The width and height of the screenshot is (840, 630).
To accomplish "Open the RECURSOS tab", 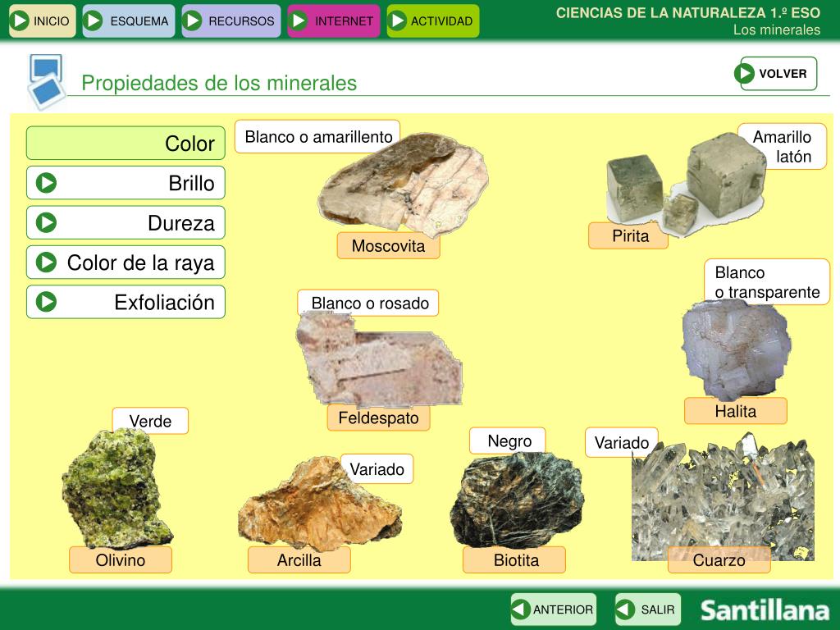I will (231, 21).
